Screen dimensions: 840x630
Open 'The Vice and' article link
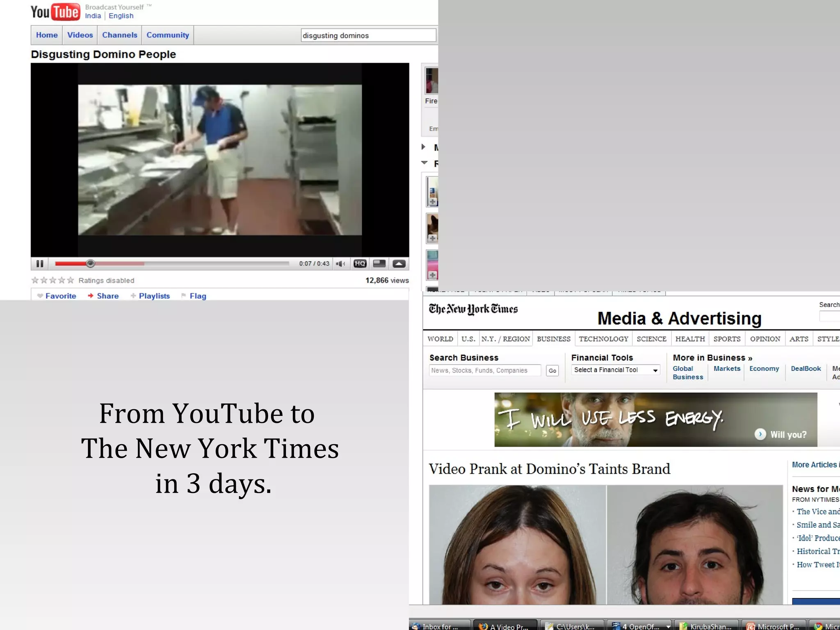[818, 511]
